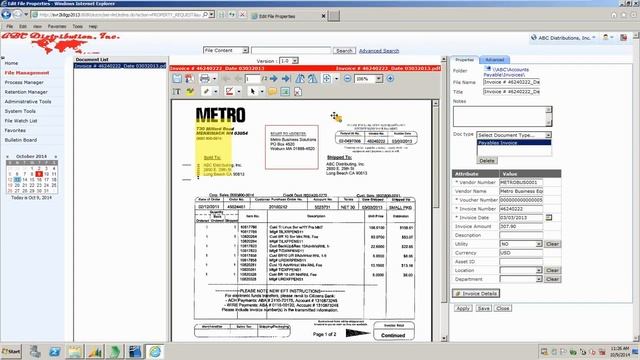640x360 pixels.
Task: Select the invoice in the Document List
Action: (120, 66)
